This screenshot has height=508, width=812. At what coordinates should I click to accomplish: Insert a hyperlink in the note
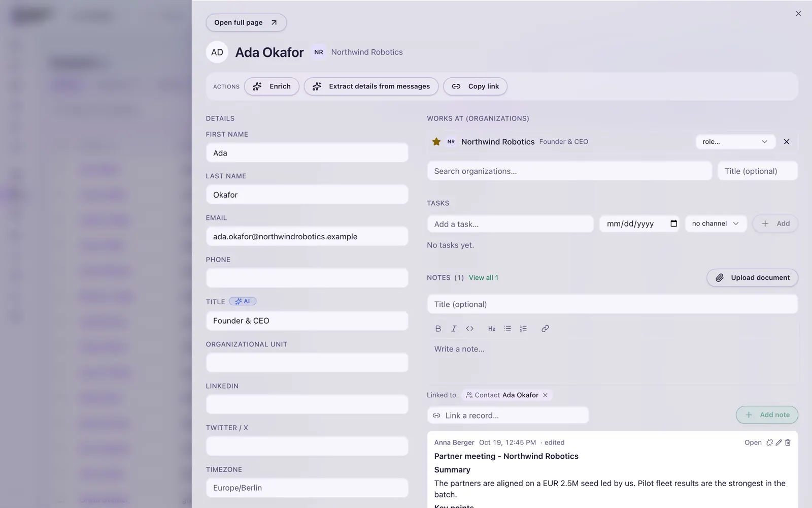[x=545, y=329]
